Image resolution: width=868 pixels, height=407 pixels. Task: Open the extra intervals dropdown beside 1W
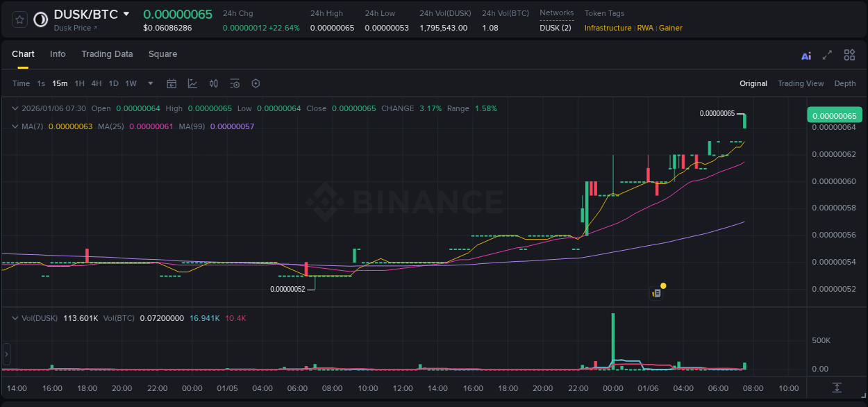pos(149,83)
